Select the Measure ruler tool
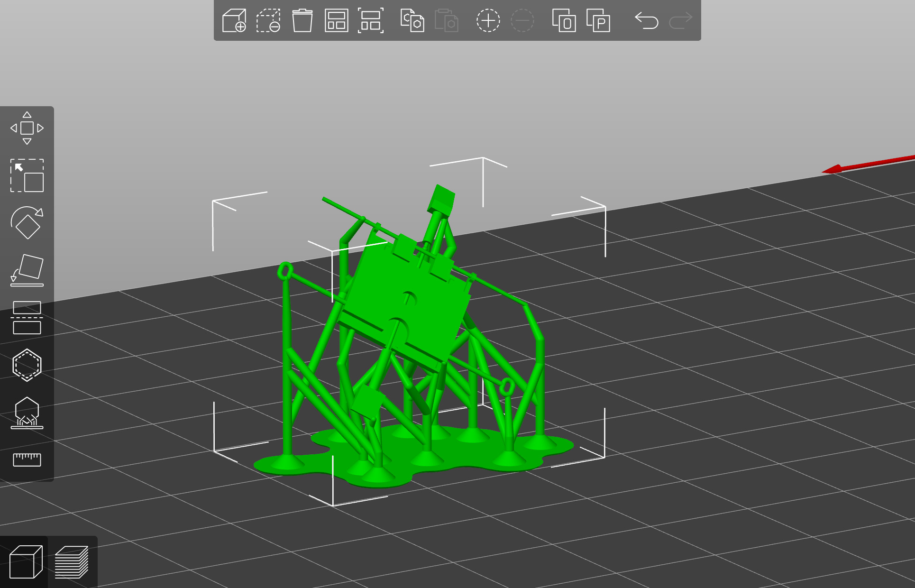Image resolution: width=915 pixels, height=588 pixels. [27, 459]
